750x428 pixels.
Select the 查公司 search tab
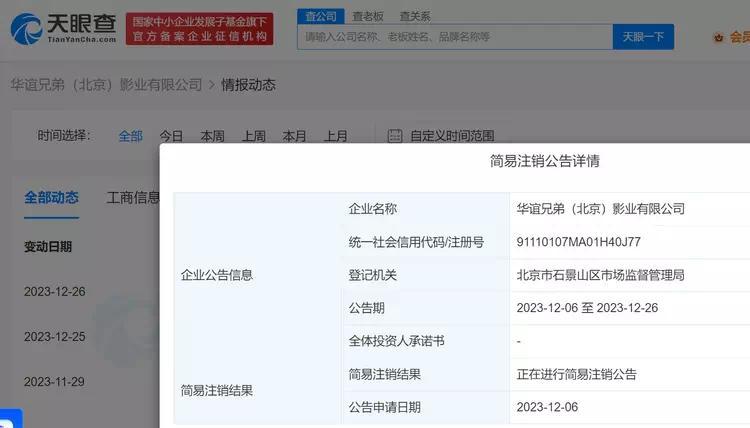[x=320, y=16]
